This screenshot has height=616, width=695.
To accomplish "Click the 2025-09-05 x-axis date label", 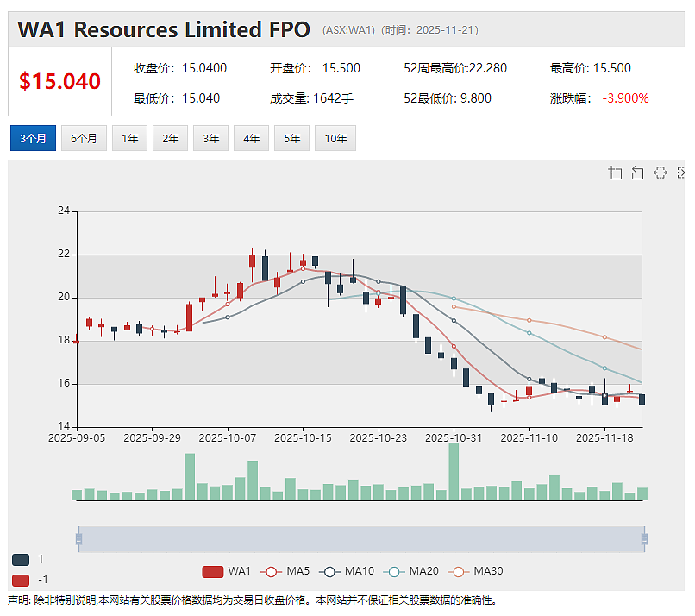I will (x=77, y=438).
